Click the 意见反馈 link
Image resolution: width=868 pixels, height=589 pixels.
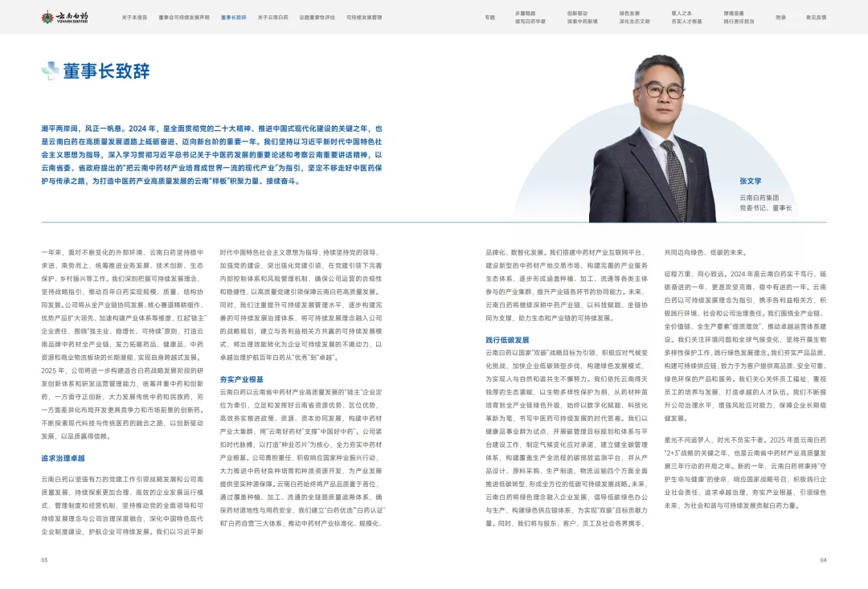[x=816, y=18]
